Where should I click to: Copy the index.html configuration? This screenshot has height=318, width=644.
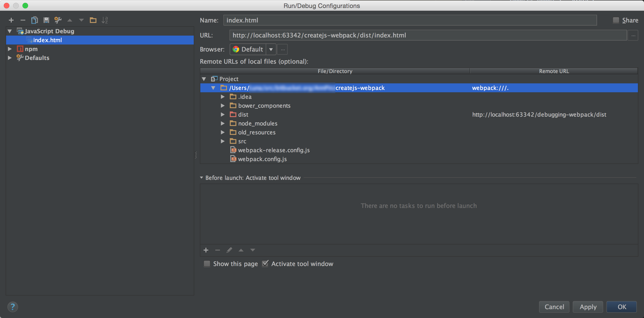coord(34,20)
